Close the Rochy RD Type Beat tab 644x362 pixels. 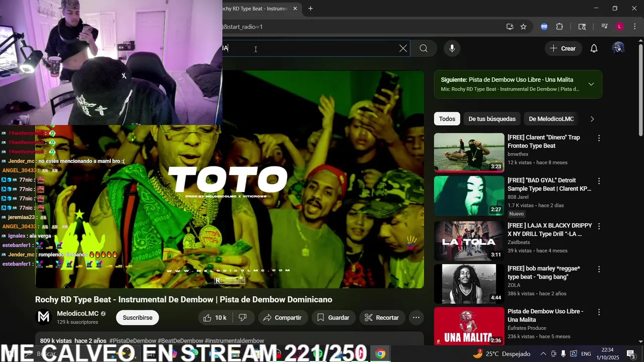(x=295, y=9)
